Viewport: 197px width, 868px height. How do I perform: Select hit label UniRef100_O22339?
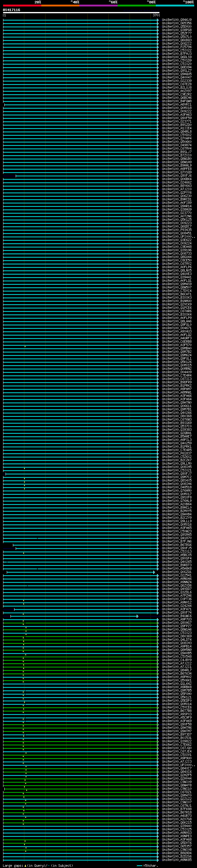click(x=176, y=81)
